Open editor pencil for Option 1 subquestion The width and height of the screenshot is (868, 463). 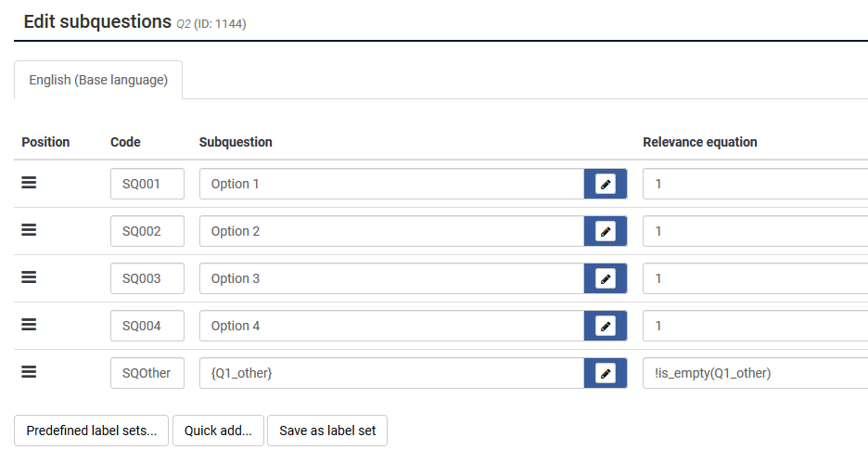pos(605,184)
